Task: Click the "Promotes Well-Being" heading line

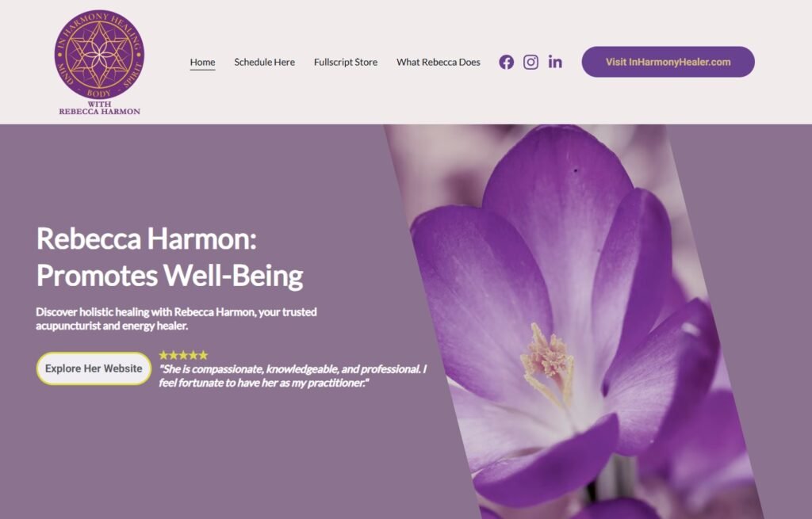Action: click(x=170, y=275)
